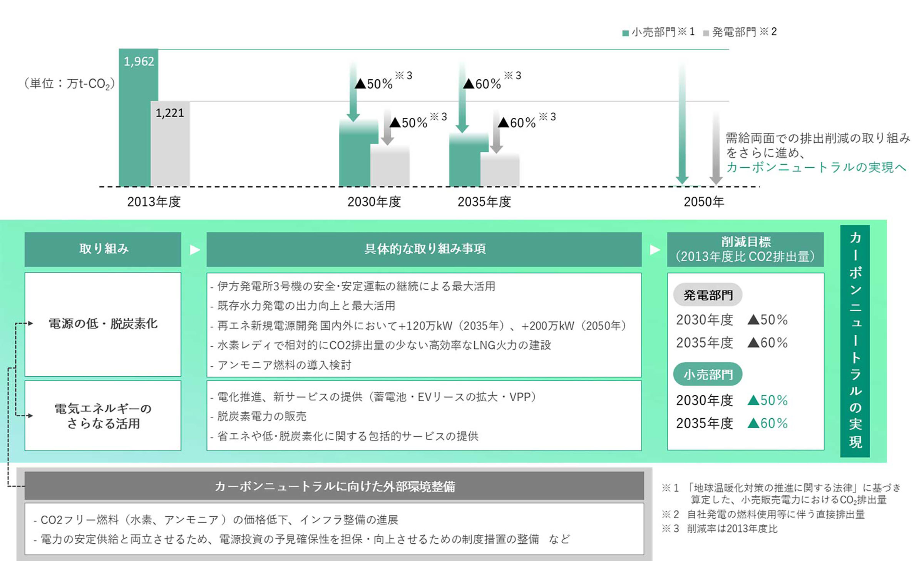The height and width of the screenshot is (561, 924).
Task: Expand the arrow after 取り組み header
Action: click(194, 248)
